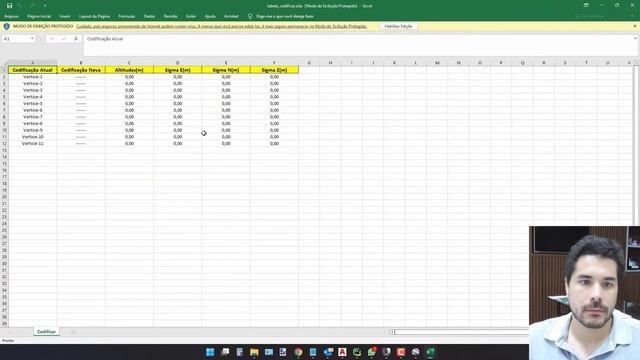Click the Tell me lightbulb search box
This screenshot has height=360, width=640.
281,16
